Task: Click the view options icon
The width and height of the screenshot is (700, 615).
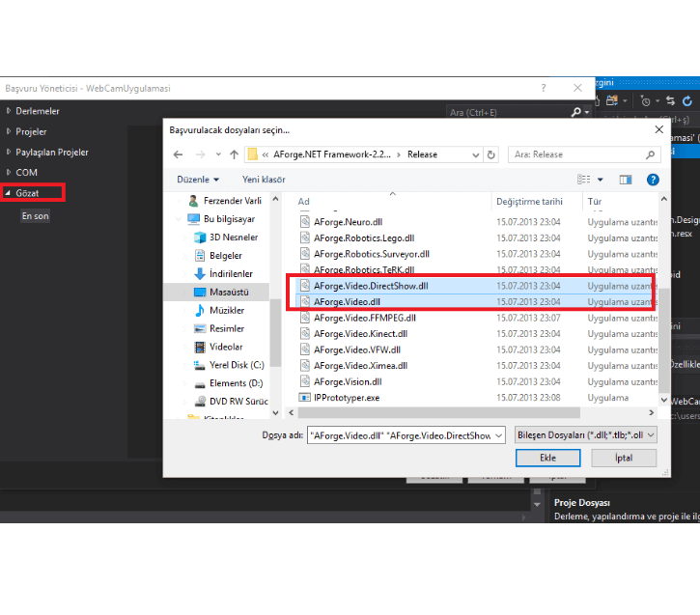Action: pos(583,180)
